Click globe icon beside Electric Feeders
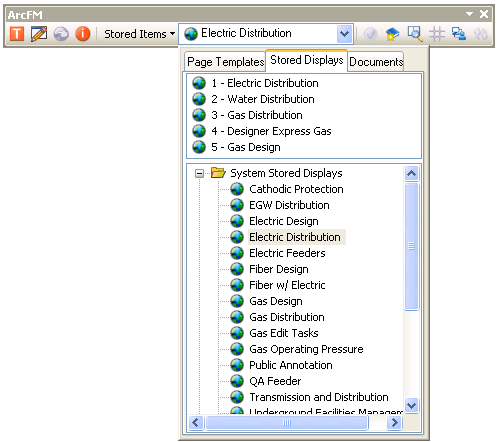 [x=237, y=253]
